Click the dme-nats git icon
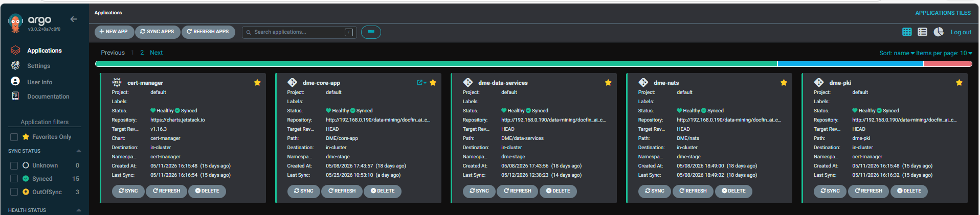 coord(643,82)
